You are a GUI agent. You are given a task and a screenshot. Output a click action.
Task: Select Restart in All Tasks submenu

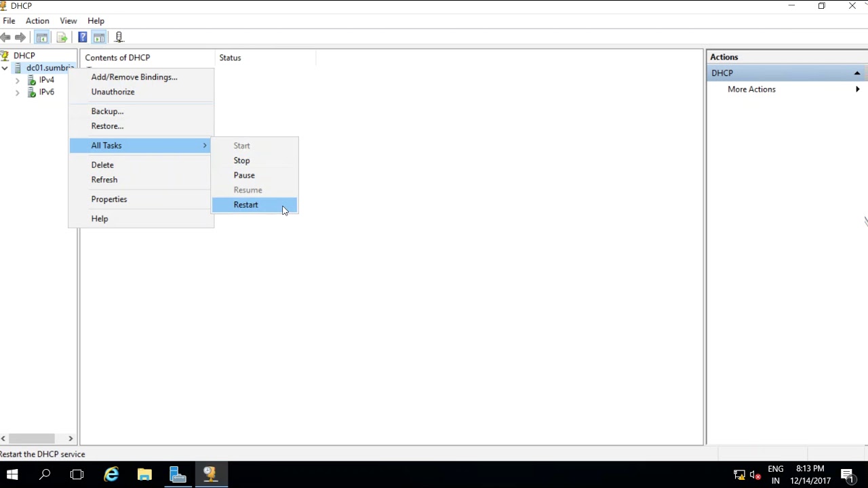(x=255, y=205)
